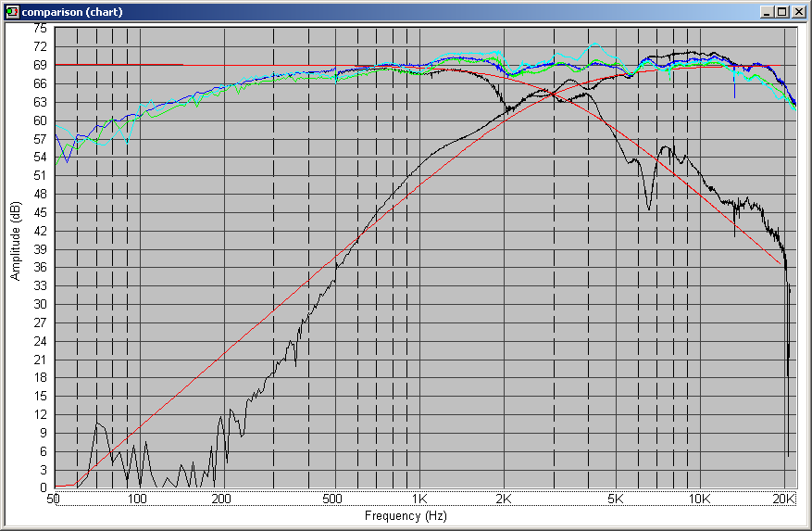Click the 0 dB axis value
This screenshot has height=531, width=812.
(x=43, y=487)
